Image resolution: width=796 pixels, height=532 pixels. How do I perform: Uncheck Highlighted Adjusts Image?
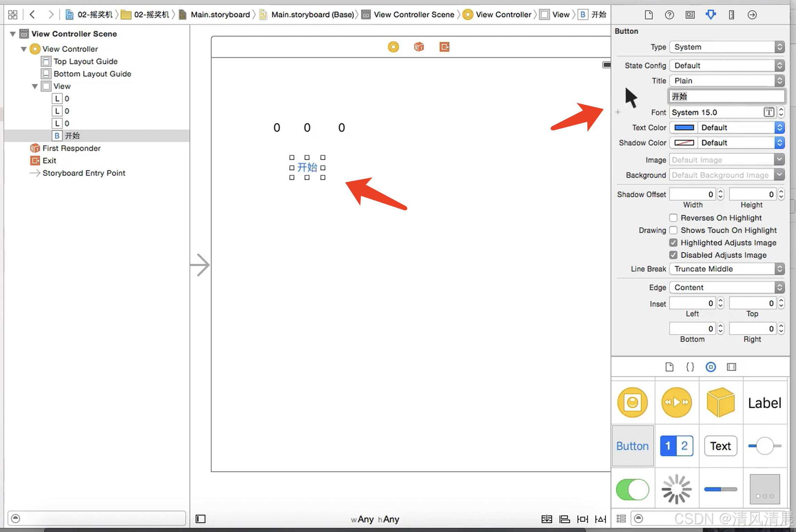click(673, 243)
